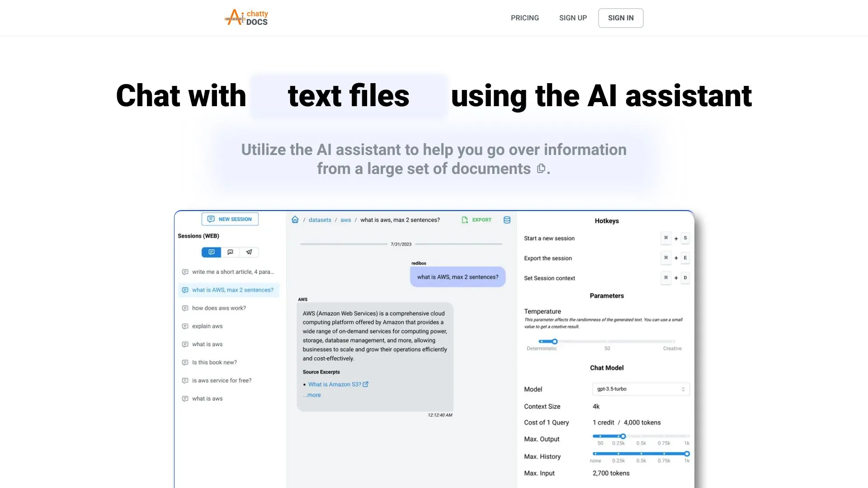Screen dimensions: 868x488
Task: Open 'What is Amazon S3?' source link
Action: [x=335, y=385]
